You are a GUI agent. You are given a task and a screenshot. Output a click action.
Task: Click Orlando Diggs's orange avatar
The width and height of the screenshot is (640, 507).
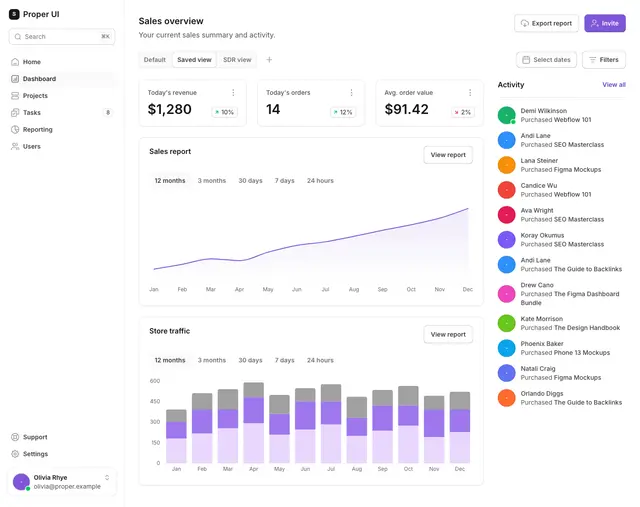click(507, 398)
